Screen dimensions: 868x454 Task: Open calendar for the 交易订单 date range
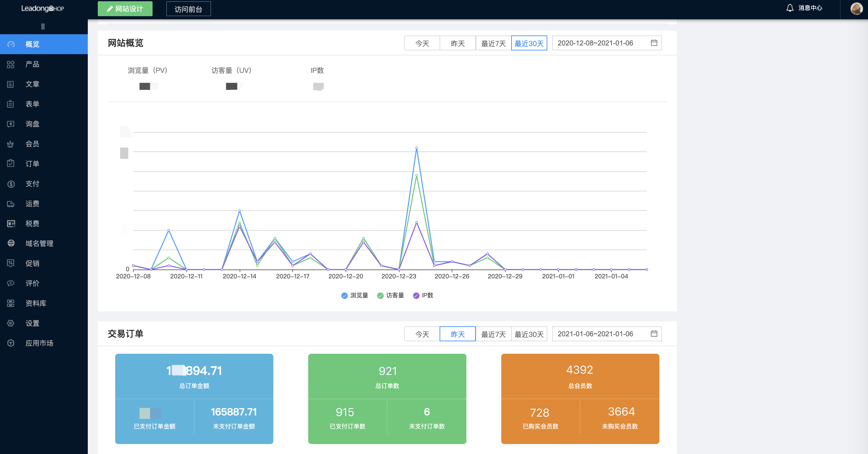[654, 334]
